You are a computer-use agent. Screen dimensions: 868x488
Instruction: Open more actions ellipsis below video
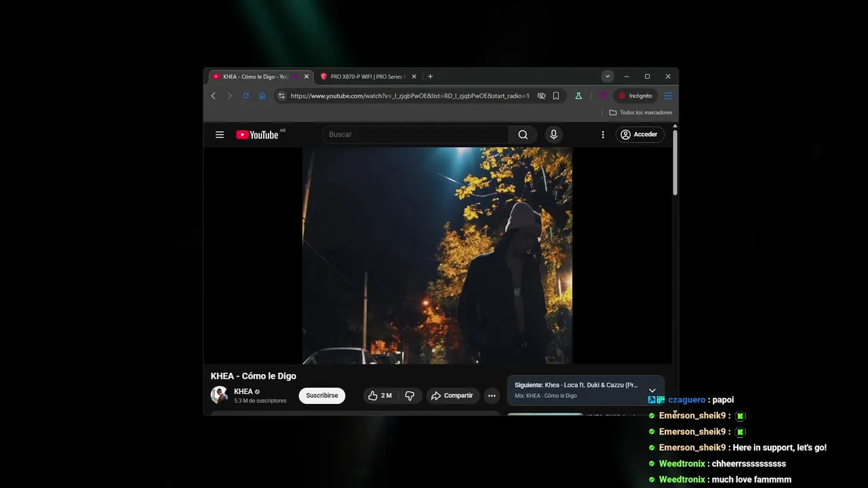(492, 396)
